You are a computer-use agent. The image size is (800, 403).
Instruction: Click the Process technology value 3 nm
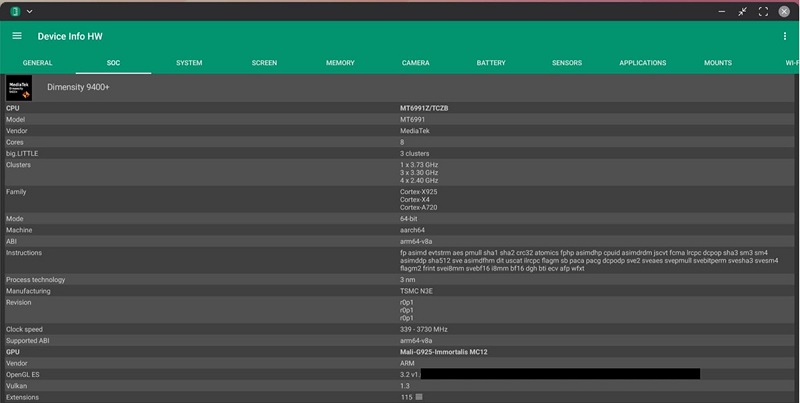coord(408,280)
